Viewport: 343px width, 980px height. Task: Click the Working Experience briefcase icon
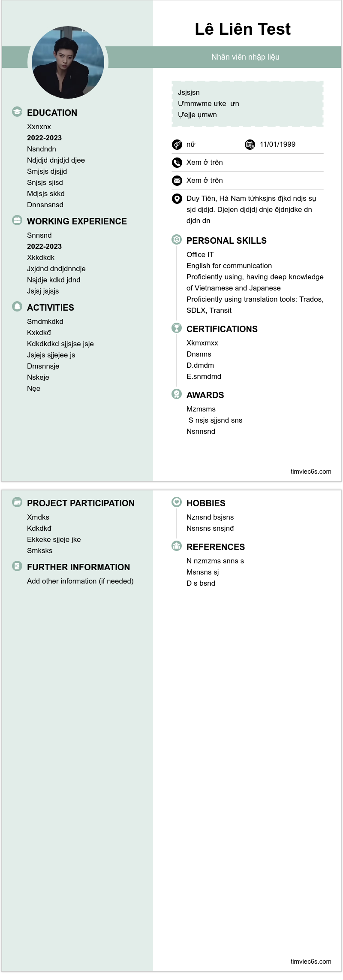[17, 220]
